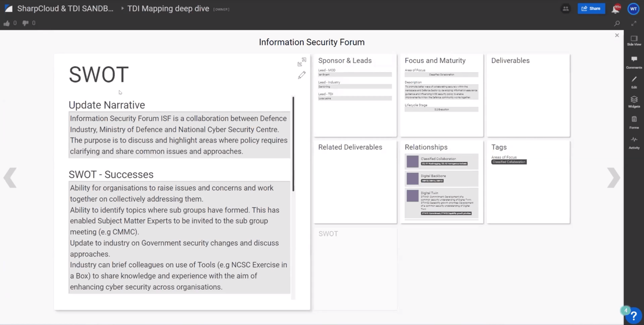Image resolution: width=644 pixels, height=325 pixels.
Task: Open the help question mark button
Action: (633, 316)
